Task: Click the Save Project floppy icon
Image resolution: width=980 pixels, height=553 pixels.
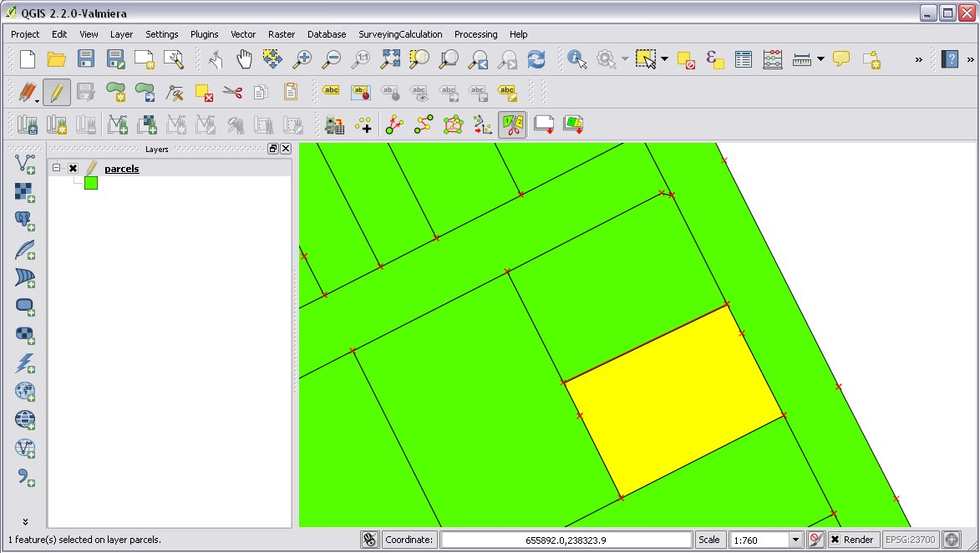Action: 85,58
